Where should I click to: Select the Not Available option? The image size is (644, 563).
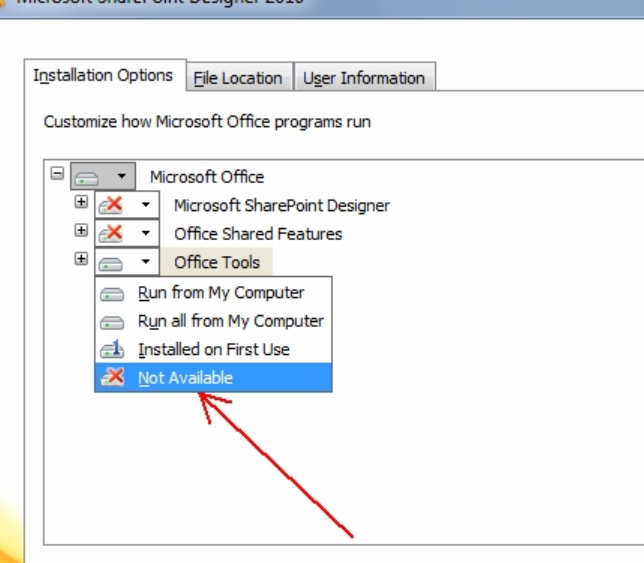tap(213, 377)
